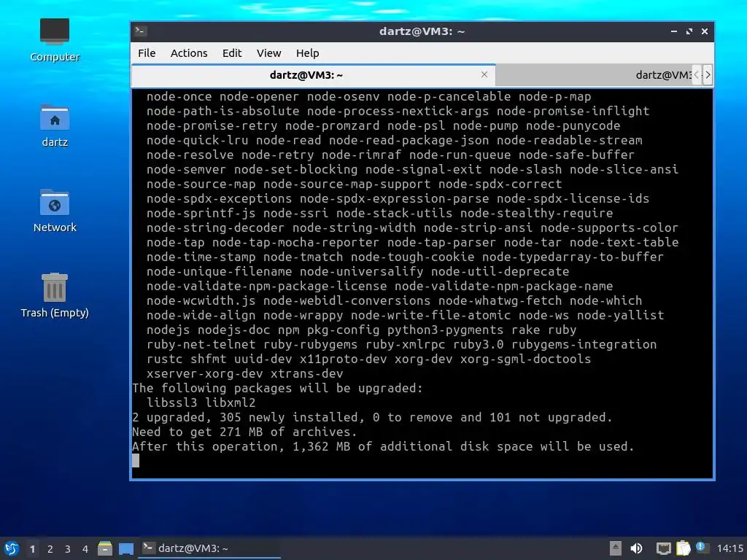The height and width of the screenshot is (560, 747).
Task: Click the network connection tray icon
Action: tap(663, 548)
